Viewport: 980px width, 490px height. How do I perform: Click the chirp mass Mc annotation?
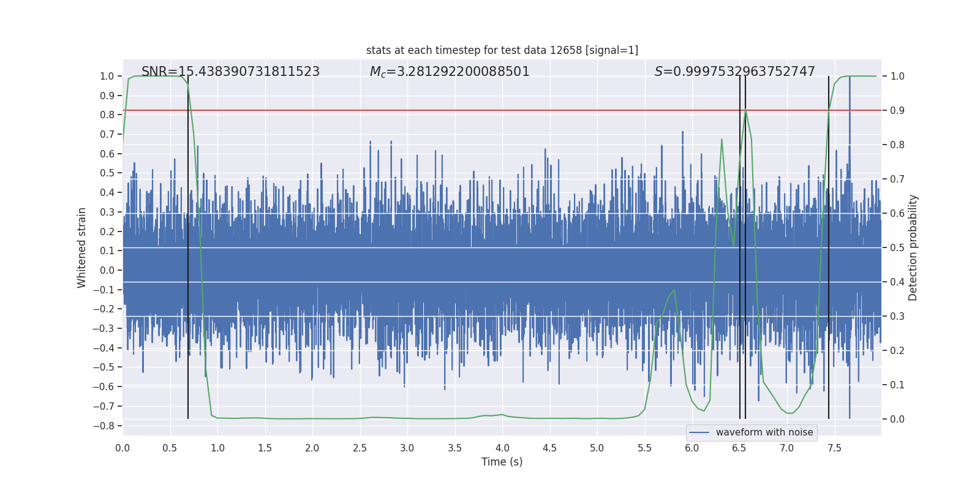[x=449, y=72]
